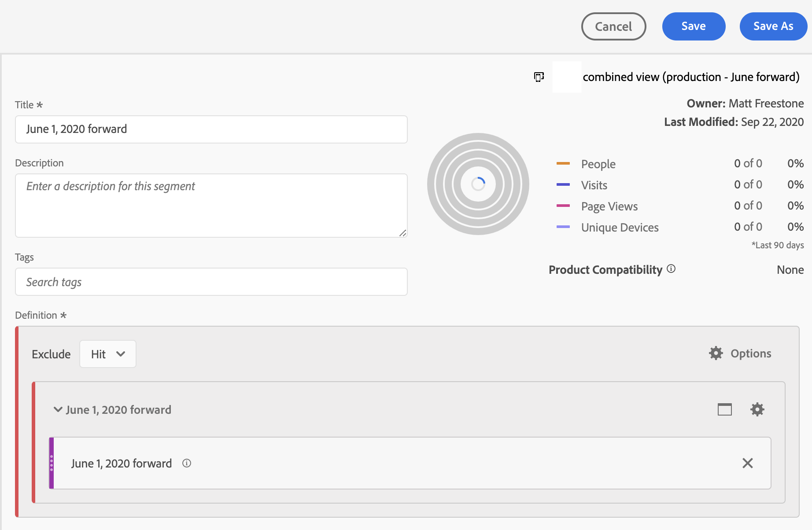Open the combined view report suite selector

690,77
